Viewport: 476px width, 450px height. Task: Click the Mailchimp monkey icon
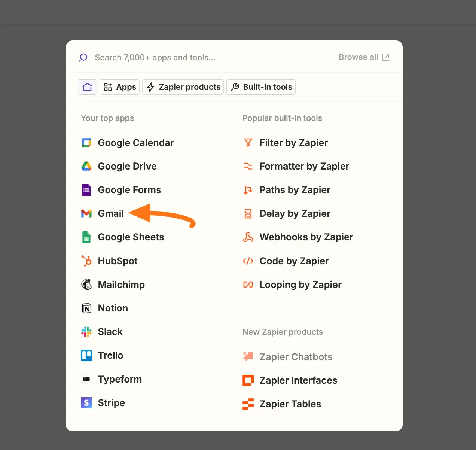tap(86, 285)
